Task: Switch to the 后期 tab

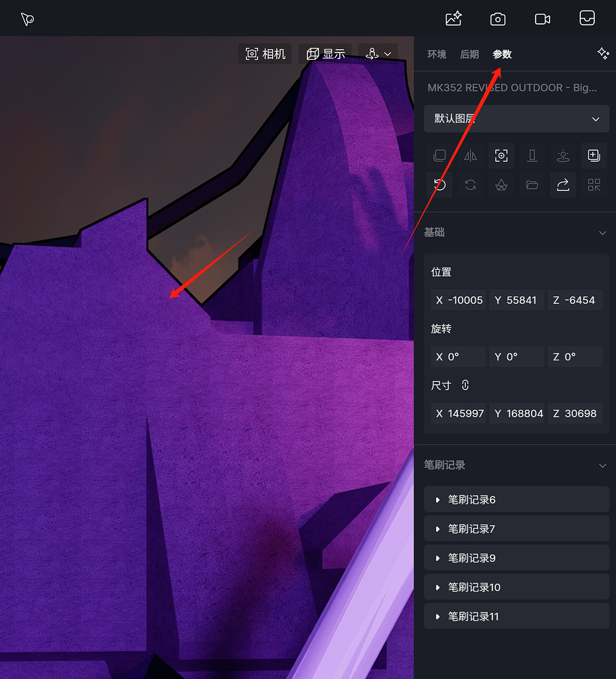Action: pyautogui.click(x=469, y=54)
